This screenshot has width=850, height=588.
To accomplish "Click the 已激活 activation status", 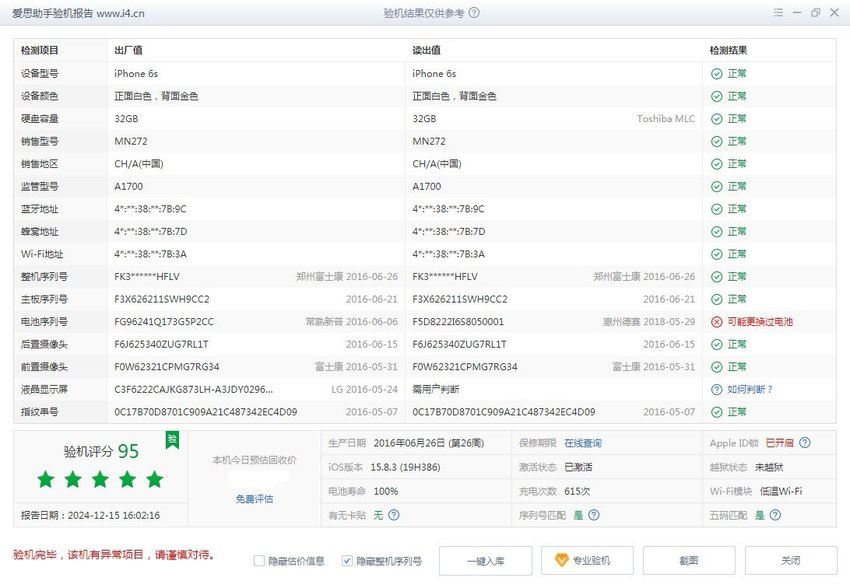I will (578, 467).
